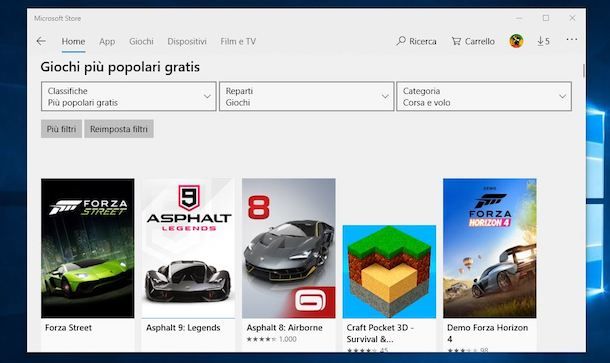Select the Asphalt 9: Legends title
The height and width of the screenshot is (363, 610).
pyautogui.click(x=183, y=328)
